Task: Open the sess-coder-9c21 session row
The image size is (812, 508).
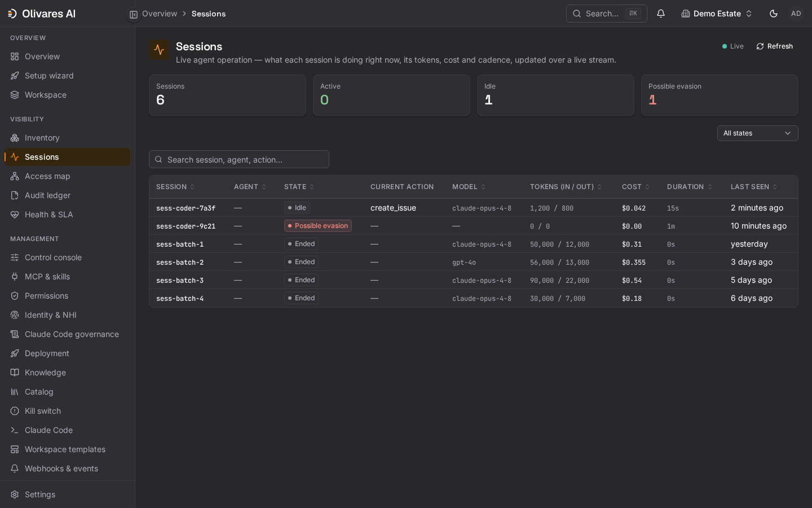Action: (x=474, y=226)
